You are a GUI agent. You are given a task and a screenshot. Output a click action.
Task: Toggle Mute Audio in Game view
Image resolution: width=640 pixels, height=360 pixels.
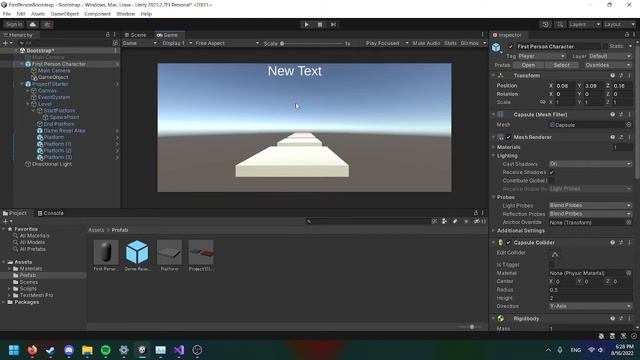point(426,43)
